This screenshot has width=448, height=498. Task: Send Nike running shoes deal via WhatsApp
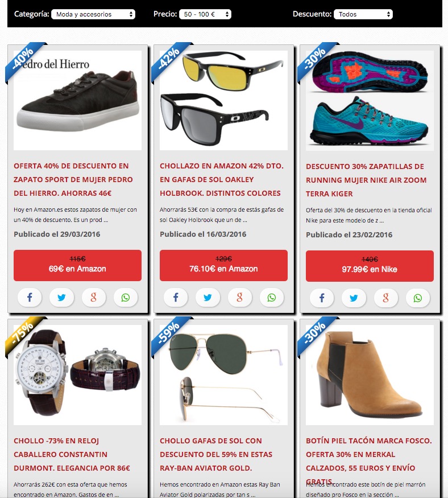(x=418, y=298)
